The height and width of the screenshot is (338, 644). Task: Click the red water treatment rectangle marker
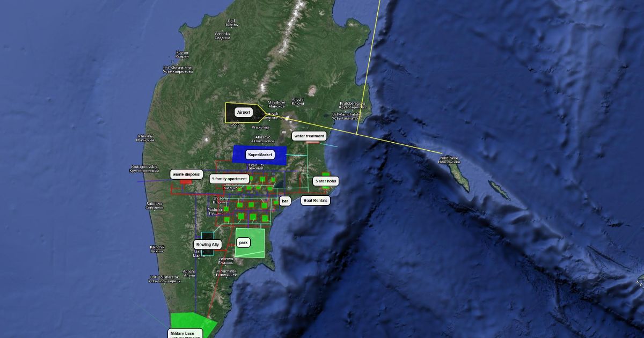313,143
